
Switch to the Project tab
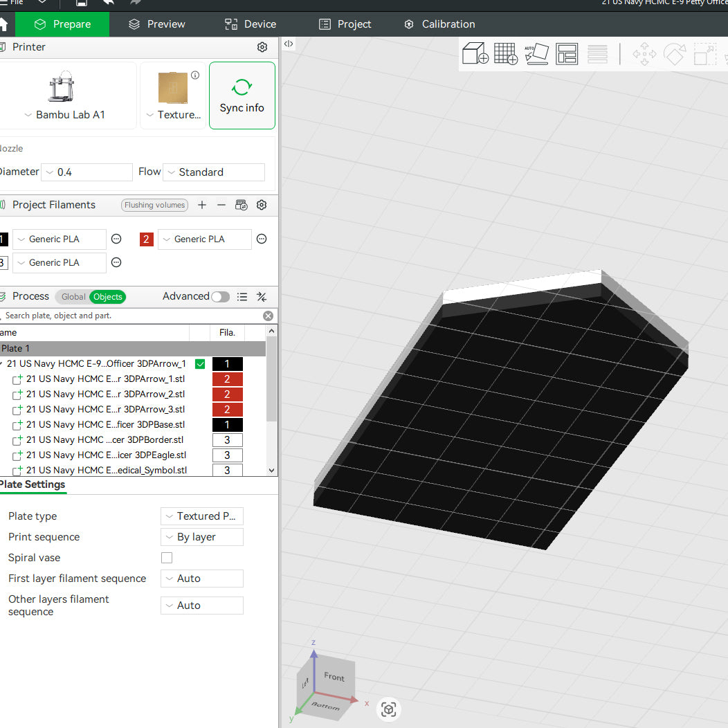(x=345, y=24)
